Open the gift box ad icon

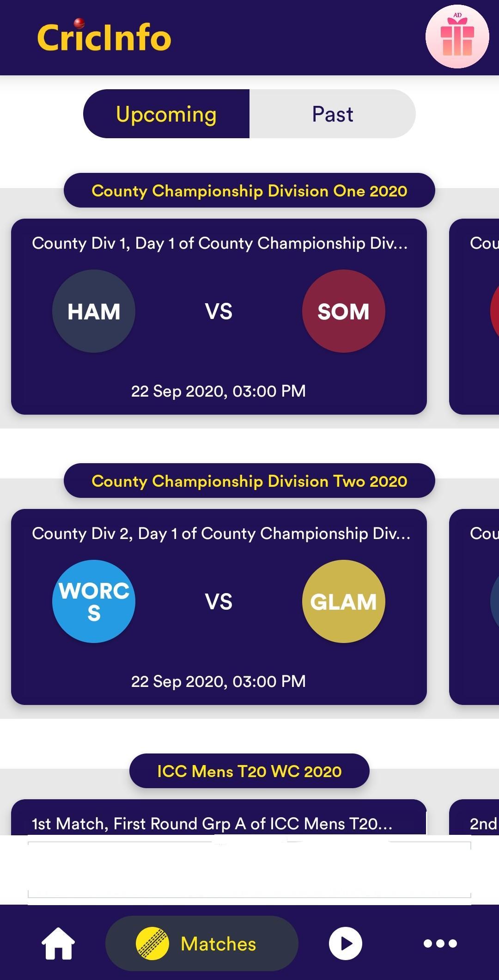(x=457, y=37)
